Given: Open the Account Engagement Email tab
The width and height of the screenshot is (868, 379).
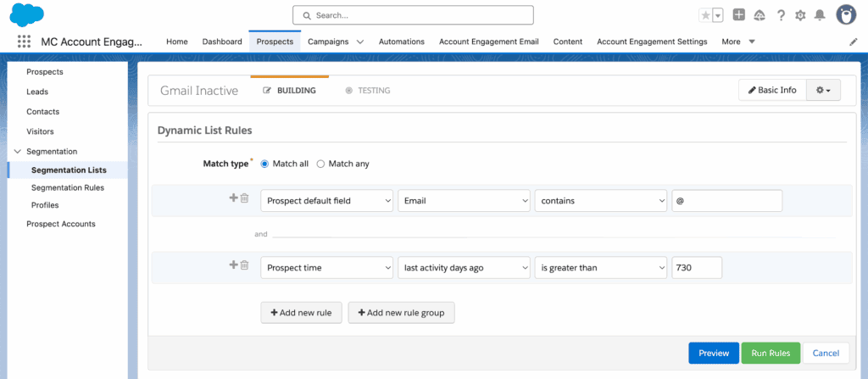Looking at the screenshot, I should (489, 42).
